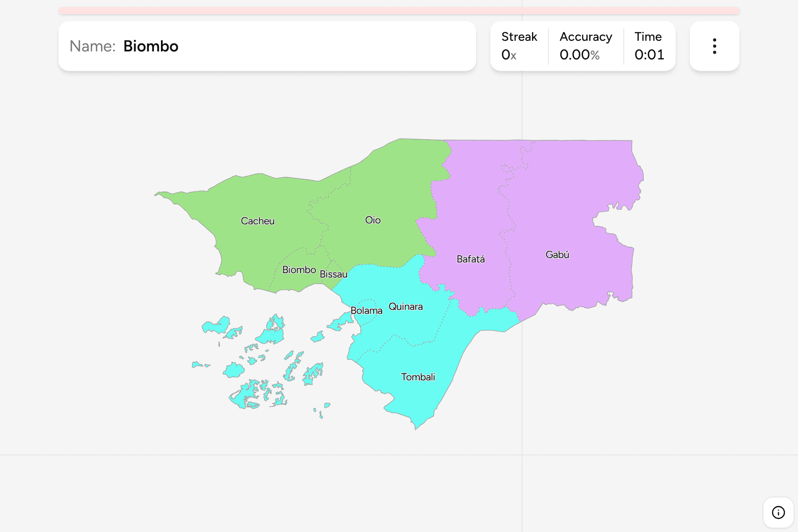Open the info icon button
The width and height of the screenshot is (798, 532).
tap(778, 512)
